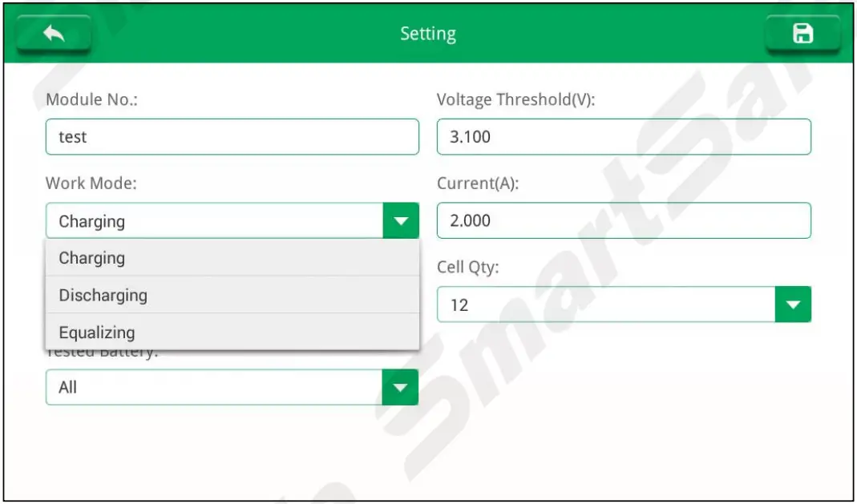Select Charging from the Work Mode list
Image resolution: width=857 pixels, height=504 pixels.
pyautogui.click(x=232, y=258)
